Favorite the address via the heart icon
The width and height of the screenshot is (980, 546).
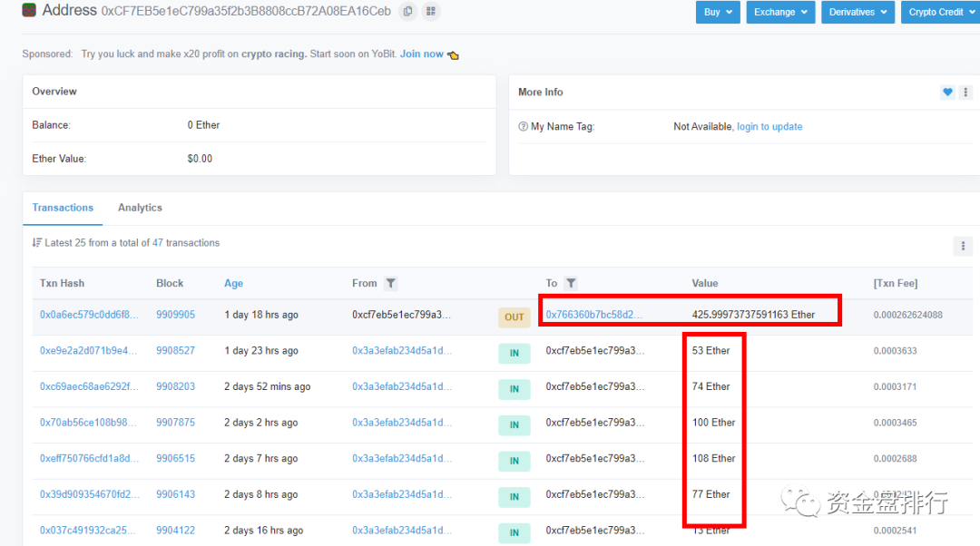click(x=947, y=92)
